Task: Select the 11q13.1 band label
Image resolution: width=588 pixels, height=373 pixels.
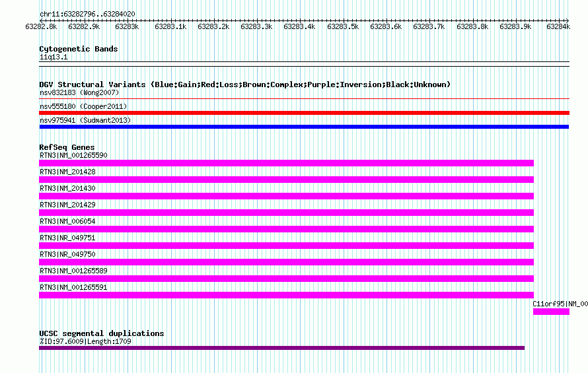Action: (54, 57)
